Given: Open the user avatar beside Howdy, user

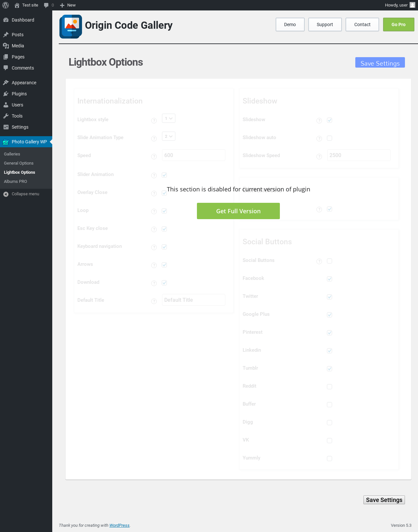Looking at the screenshot, I should (412, 5).
